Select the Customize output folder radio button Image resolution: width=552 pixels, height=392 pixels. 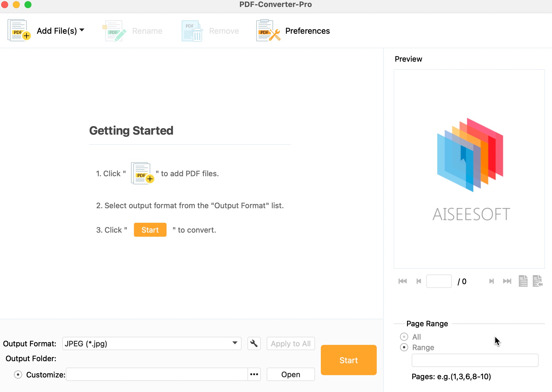tap(18, 375)
